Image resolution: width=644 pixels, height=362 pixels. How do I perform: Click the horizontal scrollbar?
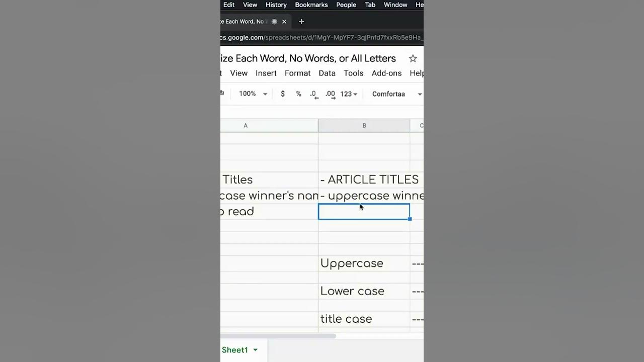pos(278,336)
